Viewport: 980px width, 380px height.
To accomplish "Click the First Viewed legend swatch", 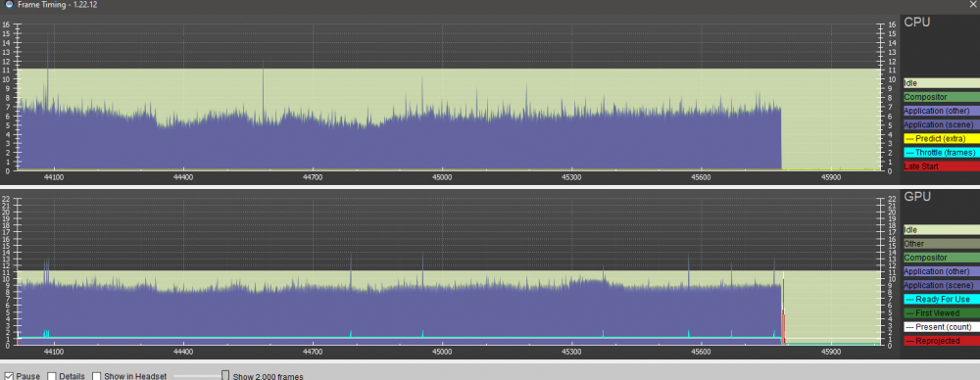I will (941, 313).
